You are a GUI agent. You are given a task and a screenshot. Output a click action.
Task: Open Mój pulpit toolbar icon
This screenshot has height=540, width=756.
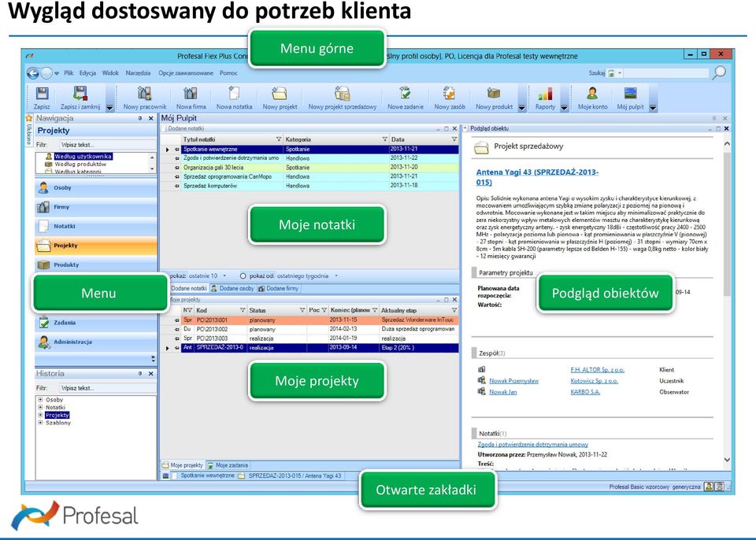point(630,94)
